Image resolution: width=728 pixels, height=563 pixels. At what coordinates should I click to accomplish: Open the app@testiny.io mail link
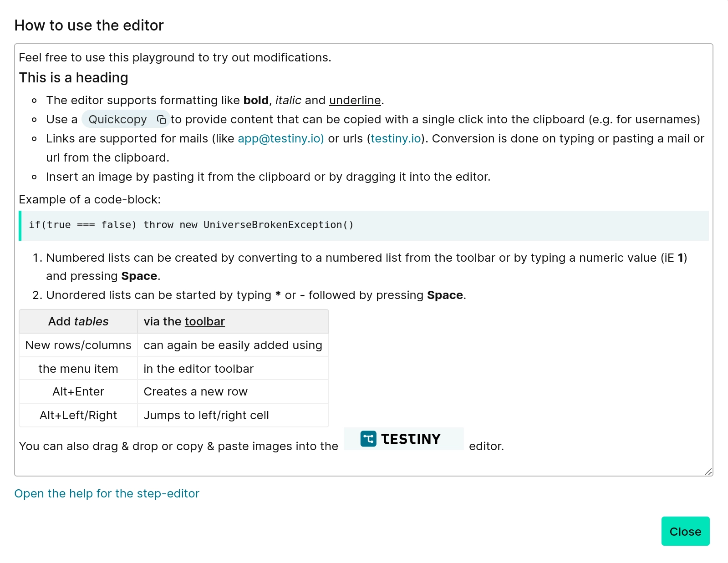(280, 139)
